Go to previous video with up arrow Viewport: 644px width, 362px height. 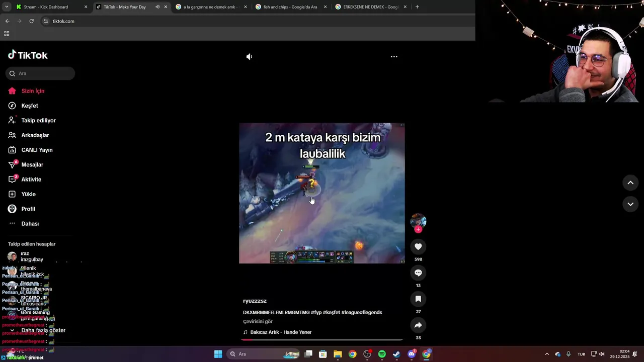coord(630,183)
